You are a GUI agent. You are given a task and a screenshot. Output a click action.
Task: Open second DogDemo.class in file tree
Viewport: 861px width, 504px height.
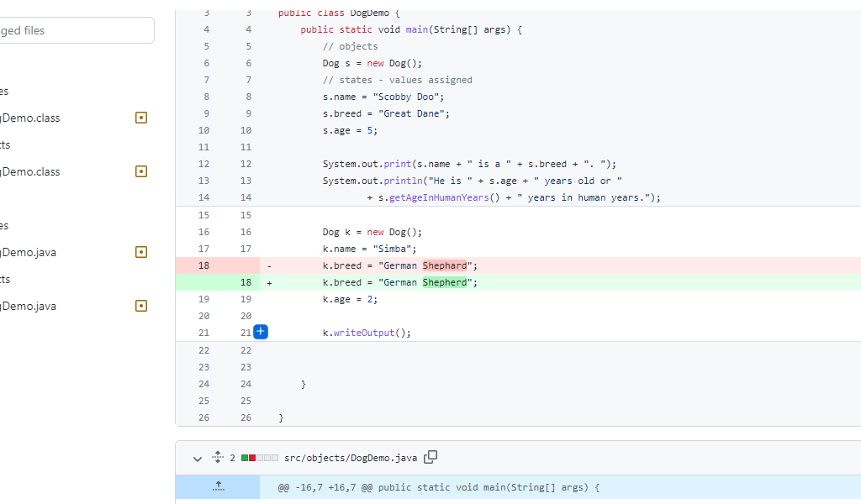click(x=30, y=171)
